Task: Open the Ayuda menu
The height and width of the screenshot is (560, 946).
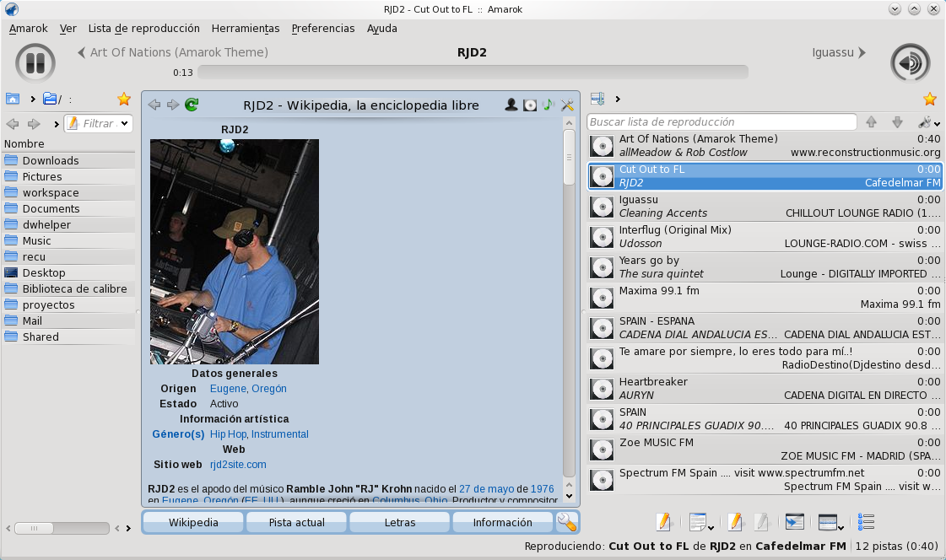Action: (x=382, y=29)
